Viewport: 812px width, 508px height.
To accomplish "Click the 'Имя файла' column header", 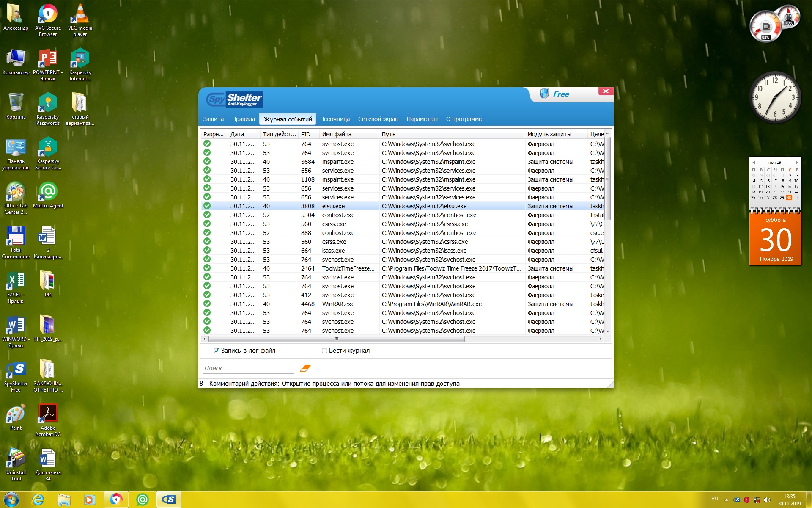I will pos(337,134).
